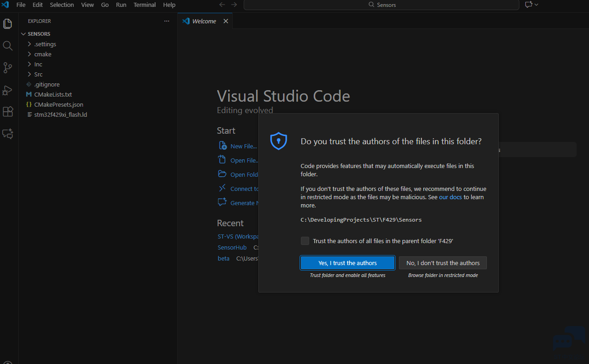
Task: Expand the .settings folder
Action: (45, 44)
